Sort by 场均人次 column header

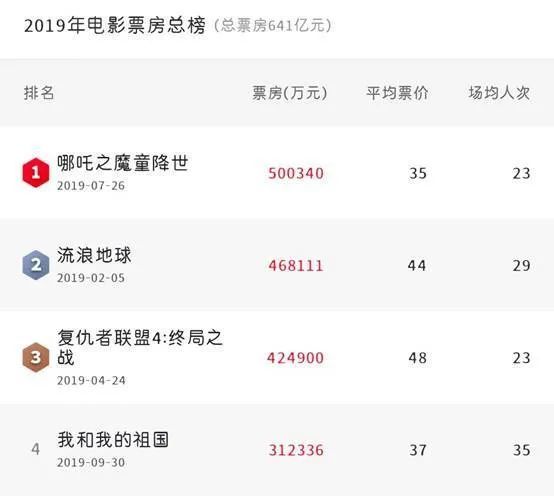[499, 93]
